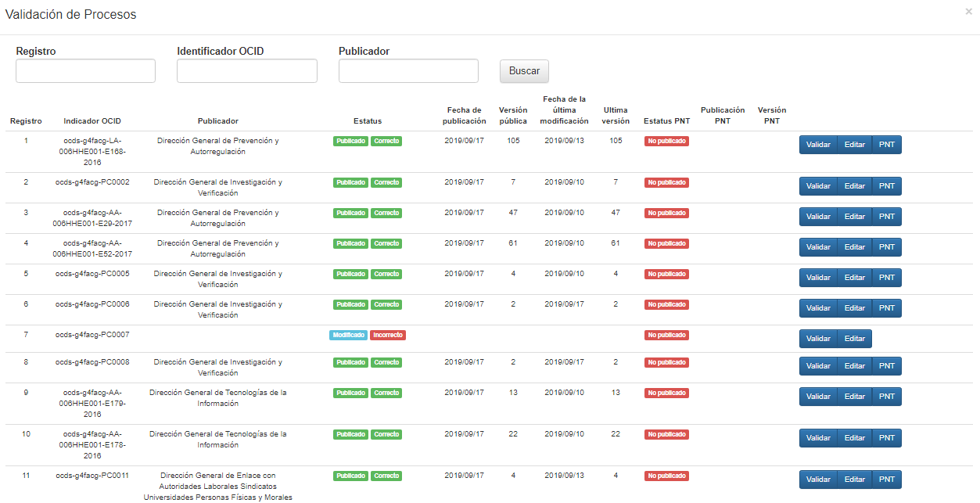This screenshot has width=980, height=503.
Task: Click PNT for registro 1
Action: click(x=886, y=145)
